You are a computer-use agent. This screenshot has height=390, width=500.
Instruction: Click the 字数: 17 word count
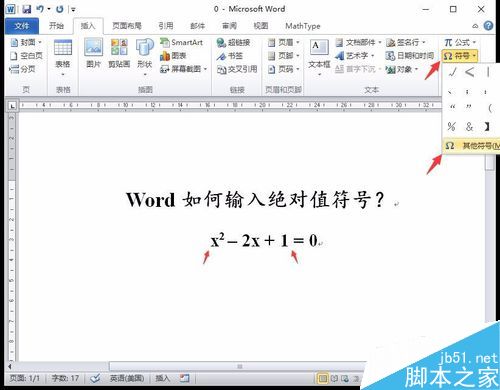[65, 378]
